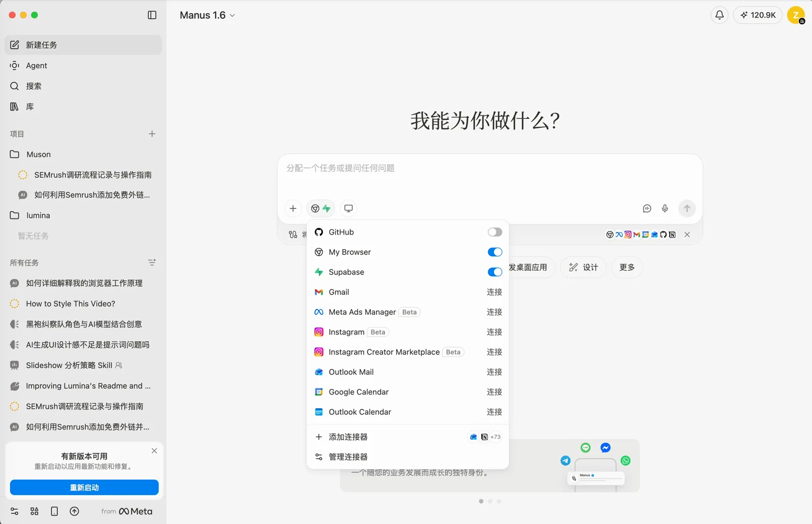Open the apps grid icon in bottom bar
This screenshot has height=524, width=812.
point(35,511)
